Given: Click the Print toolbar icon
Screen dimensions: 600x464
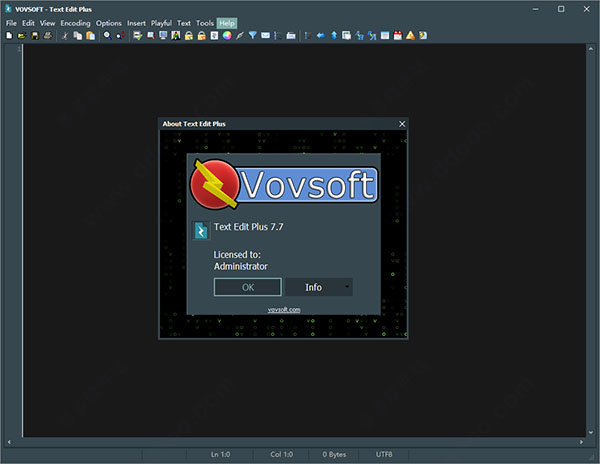Looking at the screenshot, I should coord(48,36).
